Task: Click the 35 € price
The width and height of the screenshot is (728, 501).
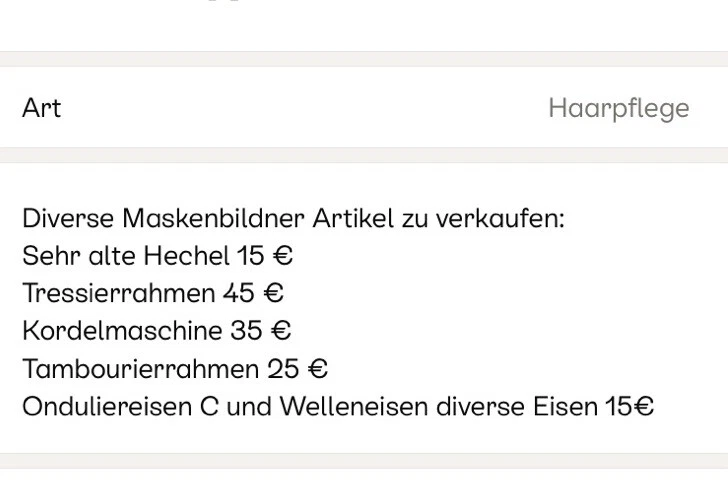Action: (261, 331)
